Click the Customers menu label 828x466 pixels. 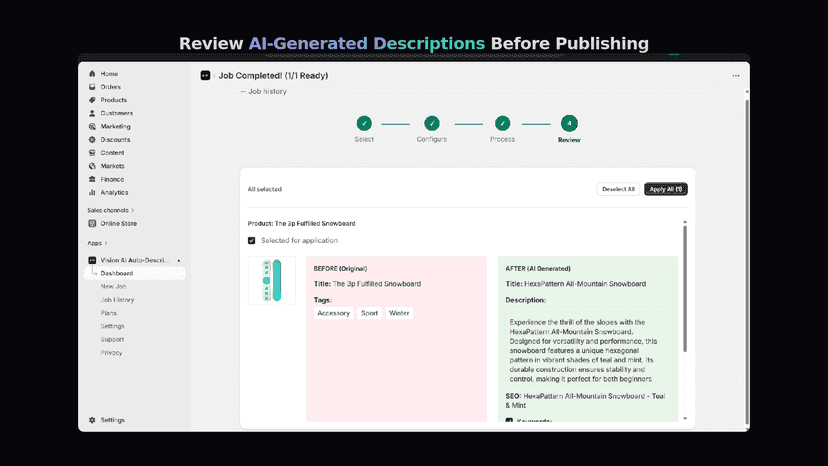click(117, 113)
